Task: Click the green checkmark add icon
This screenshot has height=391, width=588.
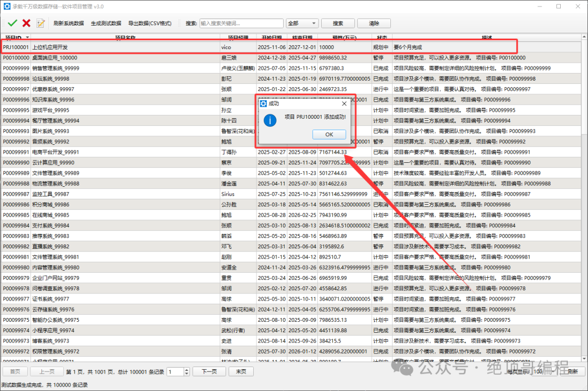Action: [13, 23]
